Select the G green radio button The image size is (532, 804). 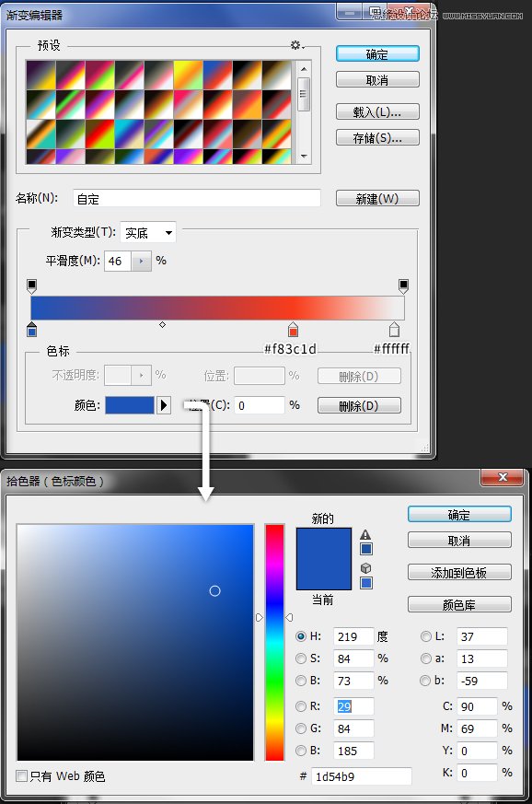301,728
